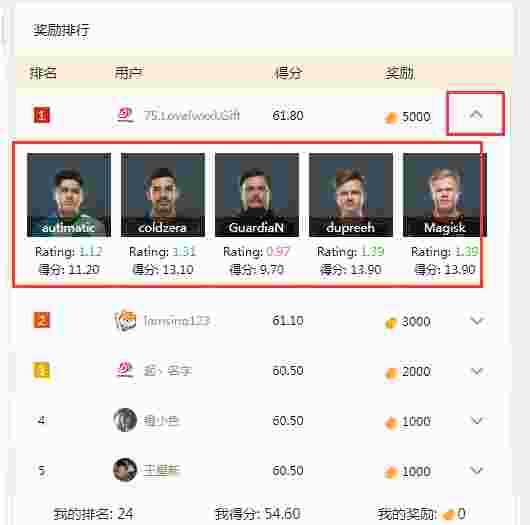
Task: Click the autimatic player card
Action: pos(69,195)
